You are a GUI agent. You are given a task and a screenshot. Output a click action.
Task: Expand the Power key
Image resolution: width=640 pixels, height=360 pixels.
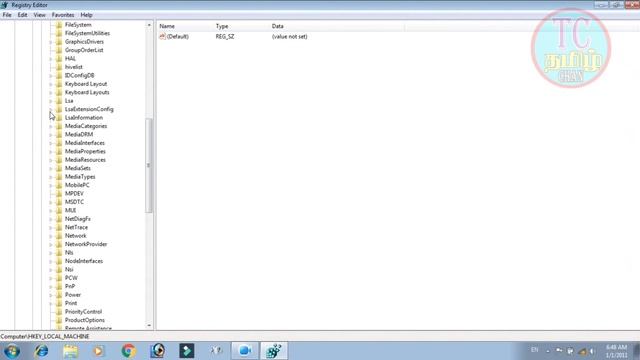tap(51, 295)
